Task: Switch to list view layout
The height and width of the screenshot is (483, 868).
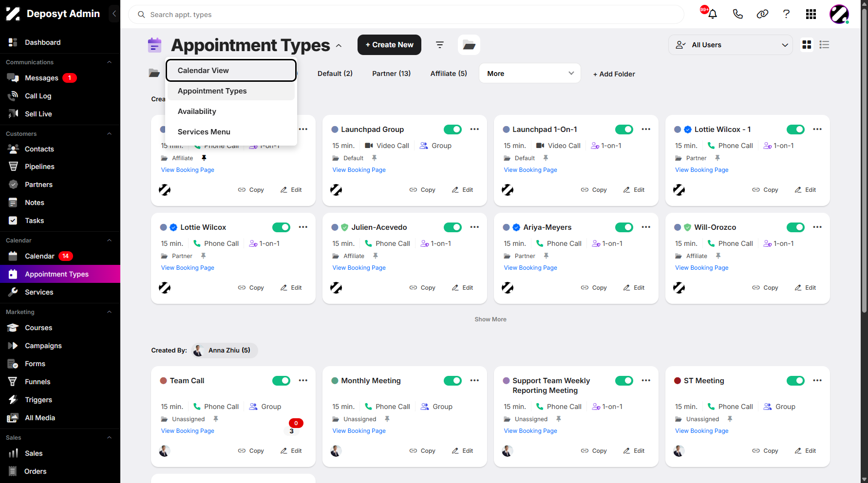Action: point(824,45)
